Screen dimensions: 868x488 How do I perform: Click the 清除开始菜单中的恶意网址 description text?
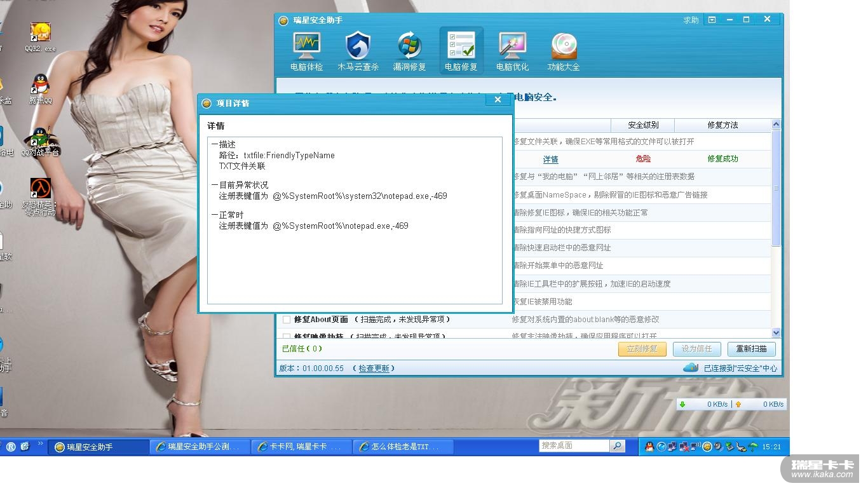click(x=558, y=266)
